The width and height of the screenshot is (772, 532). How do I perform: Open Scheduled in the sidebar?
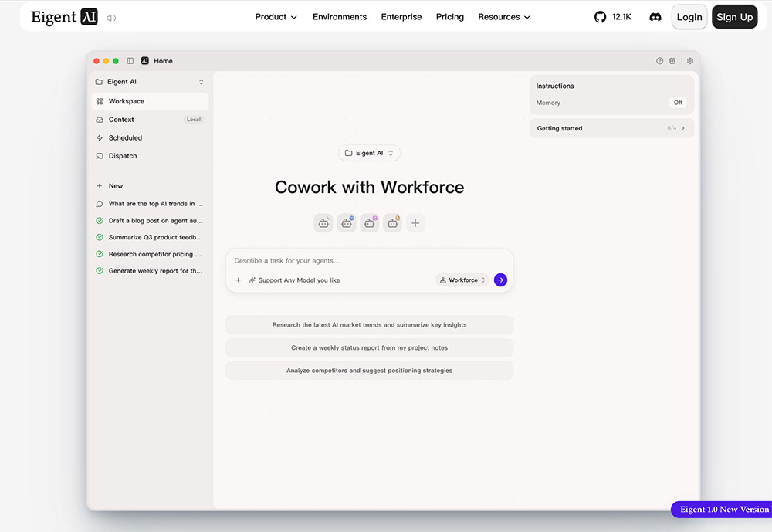click(x=151, y=138)
